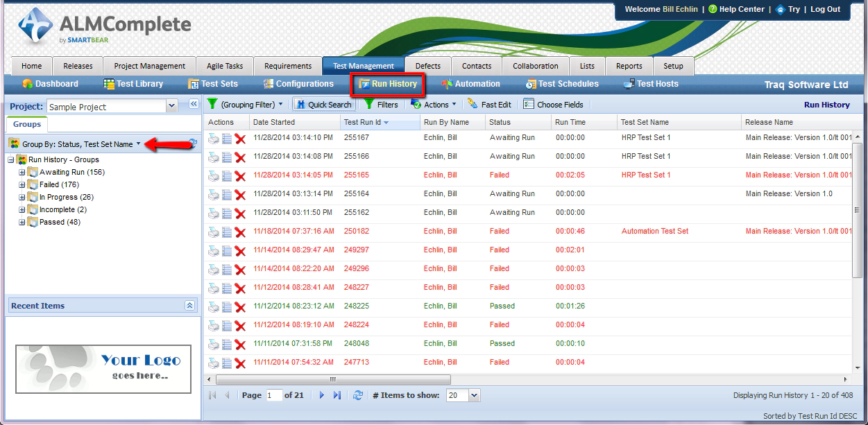This screenshot has width=868, height=425.
Task: Click the Log Out link
Action: click(x=825, y=9)
